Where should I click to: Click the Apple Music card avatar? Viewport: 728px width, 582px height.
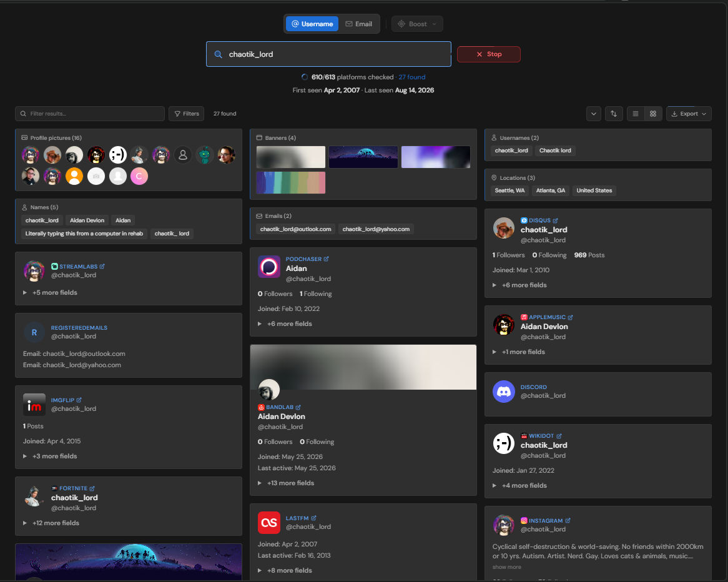[x=504, y=325]
